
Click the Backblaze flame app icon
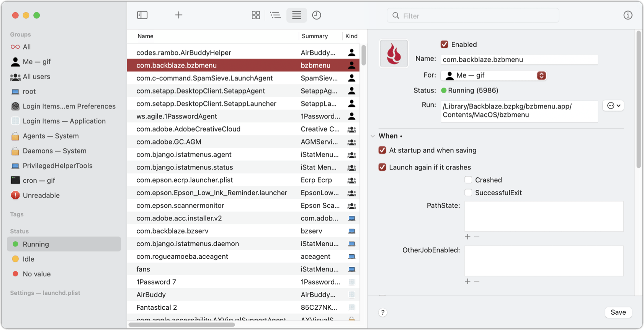[394, 54]
